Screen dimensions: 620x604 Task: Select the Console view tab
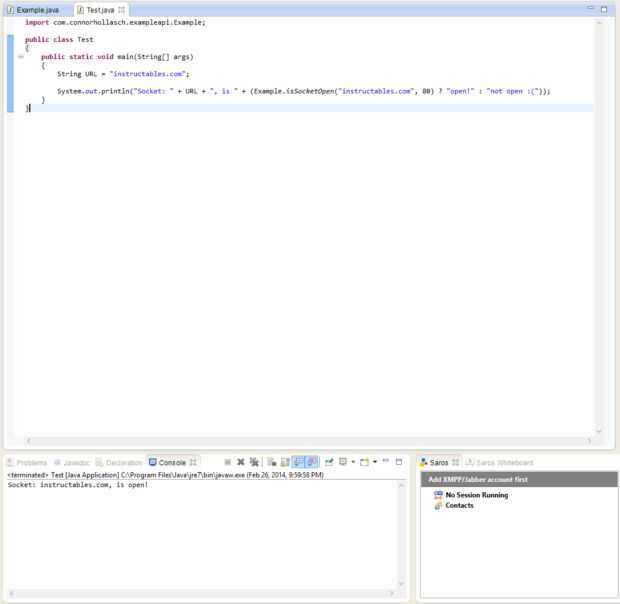point(172,462)
